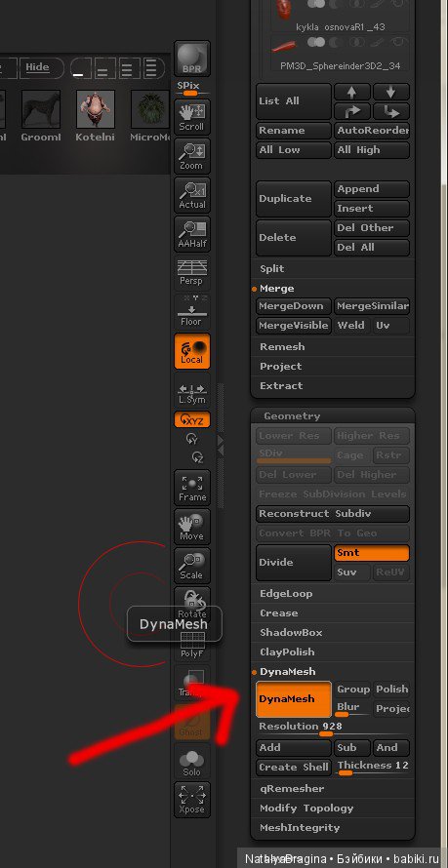Expand the Remesh section

click(333, 347)
